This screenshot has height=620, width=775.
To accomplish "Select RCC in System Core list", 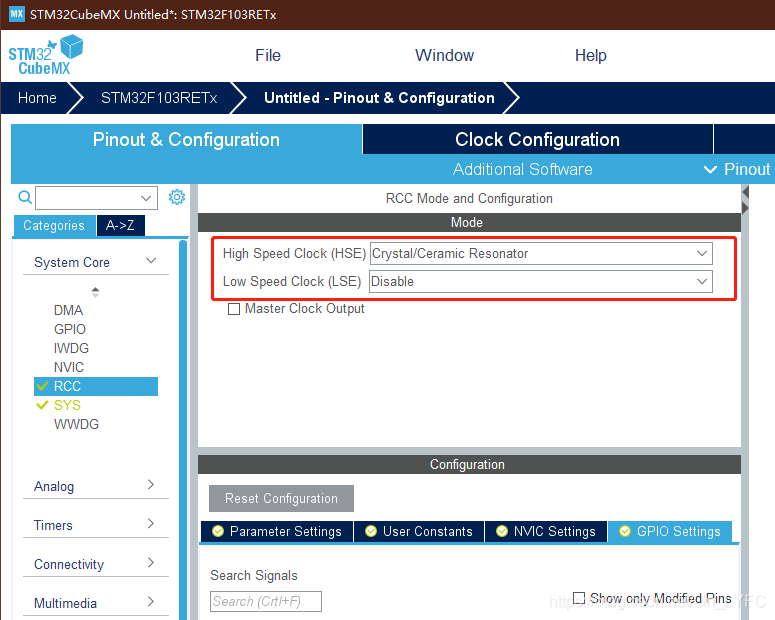I will coord(96,387).
